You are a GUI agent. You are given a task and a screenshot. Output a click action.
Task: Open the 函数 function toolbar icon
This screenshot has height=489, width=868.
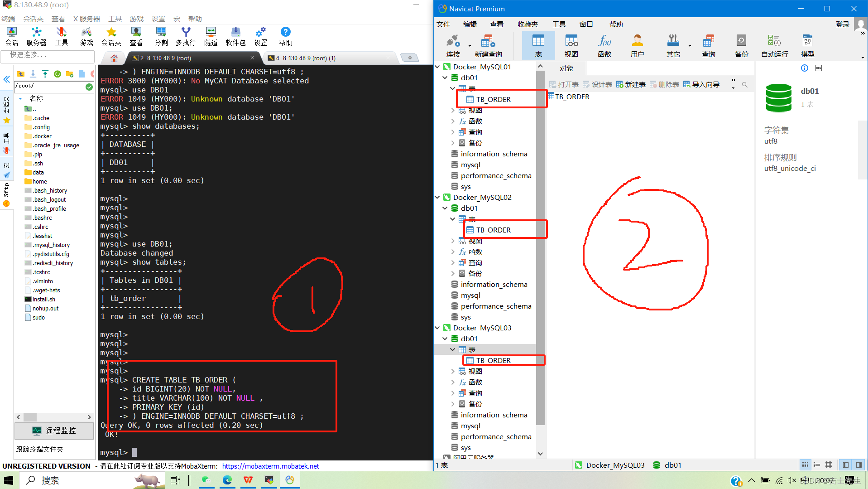coord(604,45)
